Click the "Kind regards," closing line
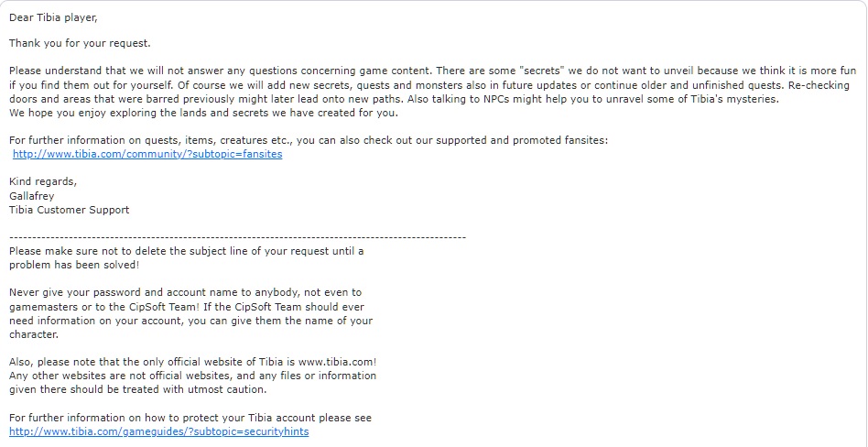 click(x=43, y=181)
